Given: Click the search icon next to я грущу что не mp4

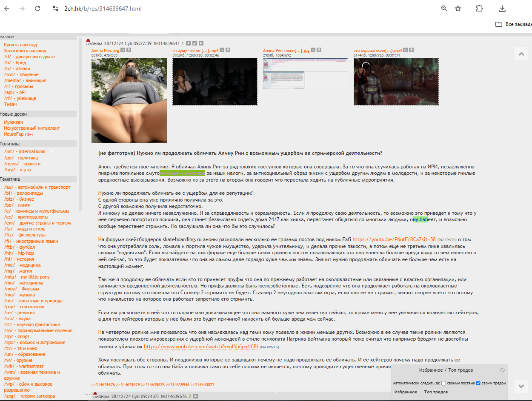Looking at the screenshot, I should pyautogui.click(x=223, y=50).
